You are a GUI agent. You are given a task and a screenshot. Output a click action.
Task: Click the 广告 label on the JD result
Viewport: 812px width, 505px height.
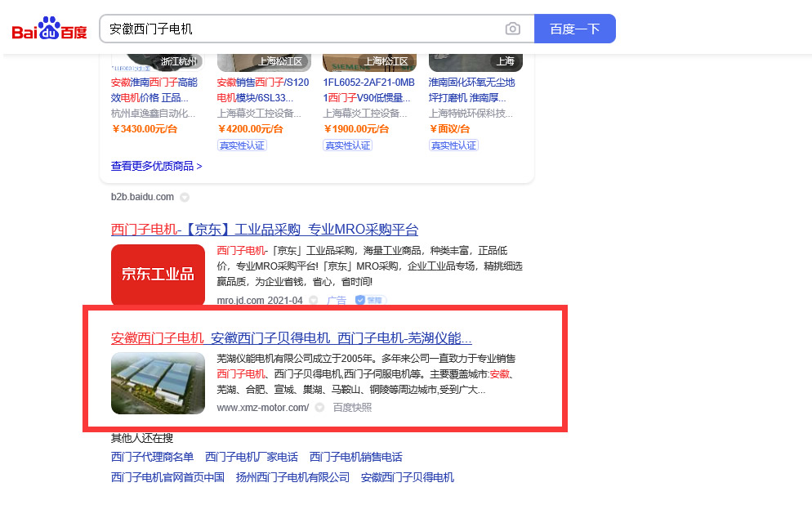337,301
